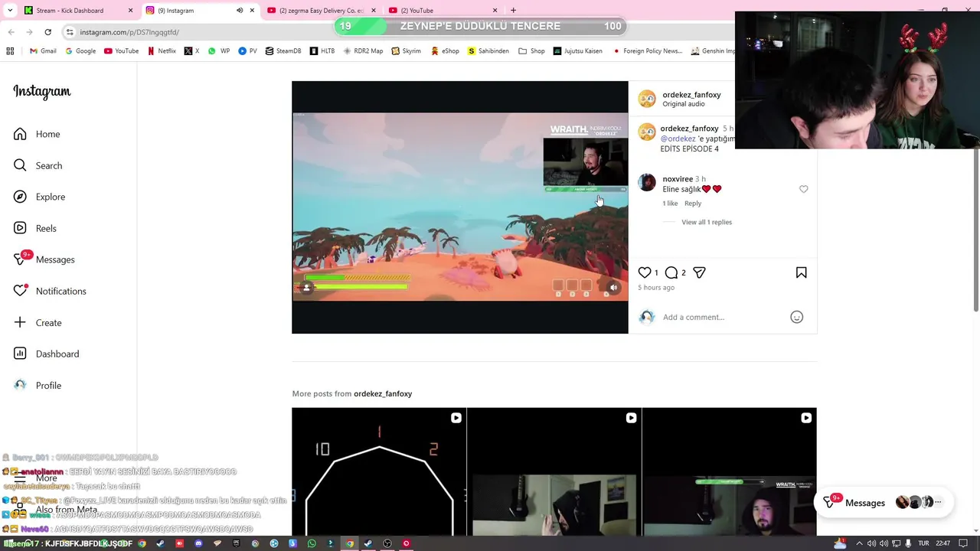
Task: Open SteamDB bookmark
Action: (x=283, y=51)
